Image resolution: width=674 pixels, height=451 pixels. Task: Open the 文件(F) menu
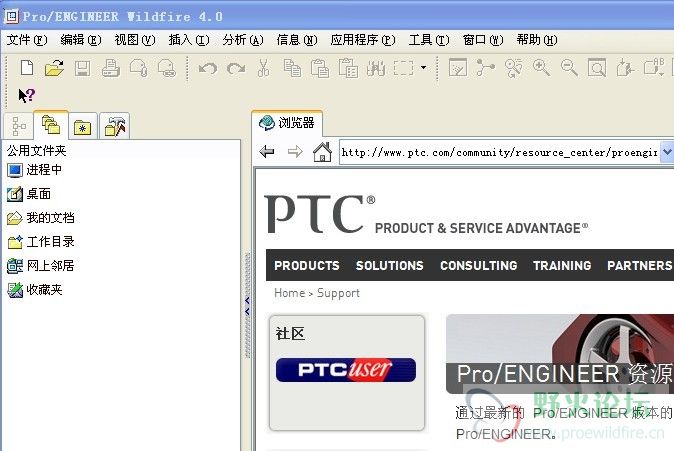point(27,40)
